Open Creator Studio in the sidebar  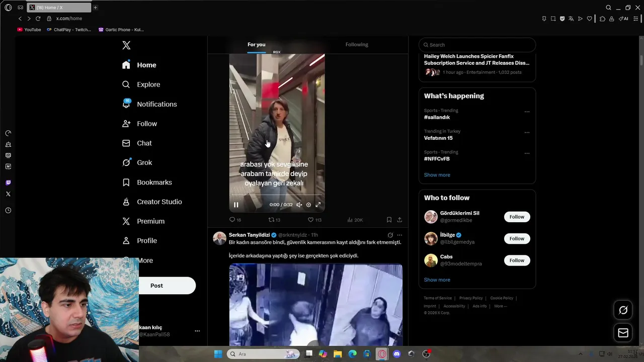click(152, 202)
